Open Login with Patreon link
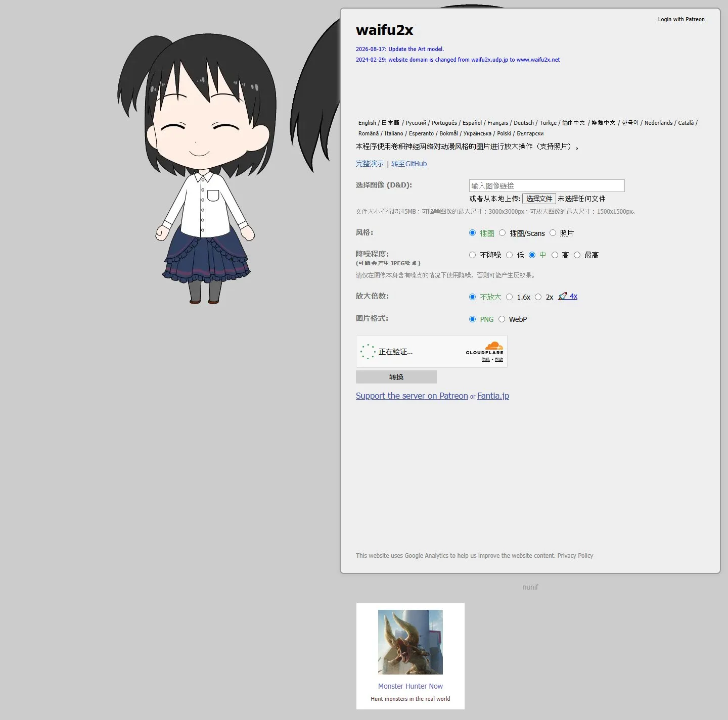Image resolution: width=728 pixels, height=720 pixels. click(681, 19)
